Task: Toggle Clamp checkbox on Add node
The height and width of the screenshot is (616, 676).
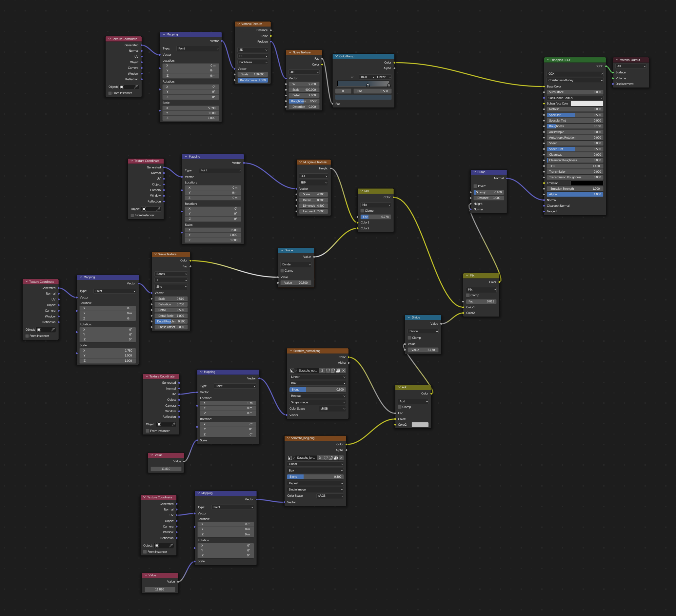Action: (400, 407)
